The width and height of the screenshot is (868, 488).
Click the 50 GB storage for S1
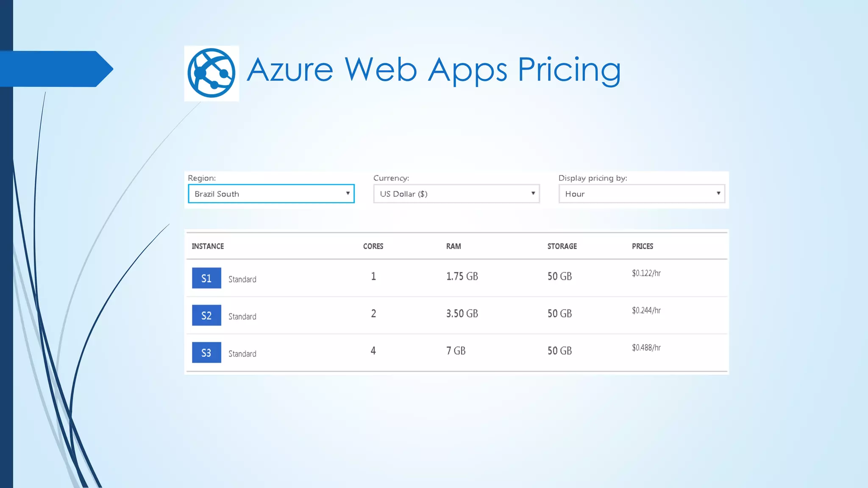click(x=559, y=276)
